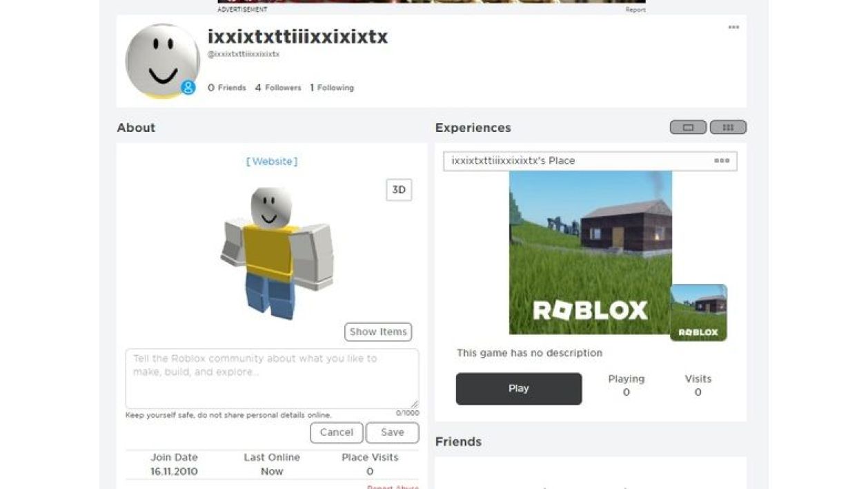Show Items worn by avatar
Image resolution: width=868 pixels, height=489 pixels.
click(x=378, y=332)
